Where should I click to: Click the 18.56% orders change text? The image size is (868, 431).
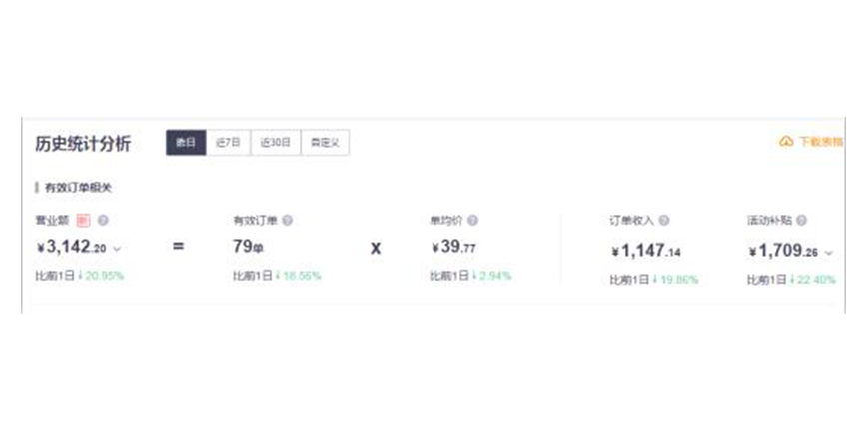(x=302, y=275)
